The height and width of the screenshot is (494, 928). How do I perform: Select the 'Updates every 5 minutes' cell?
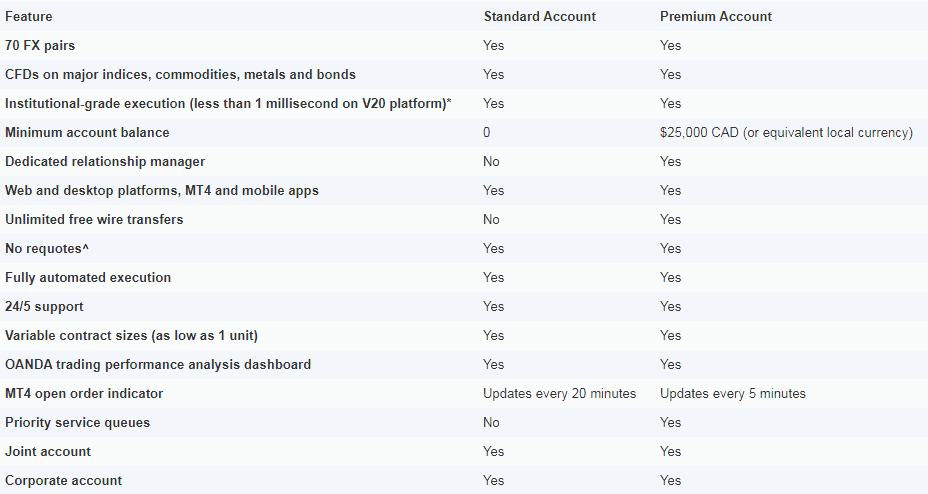tap(733, 393)
